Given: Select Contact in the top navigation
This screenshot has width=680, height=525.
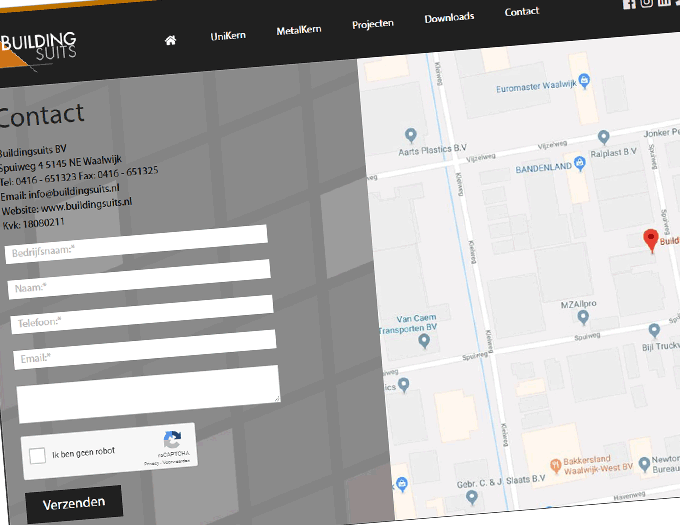Looking at the screenshot, I should coord(522,12).
